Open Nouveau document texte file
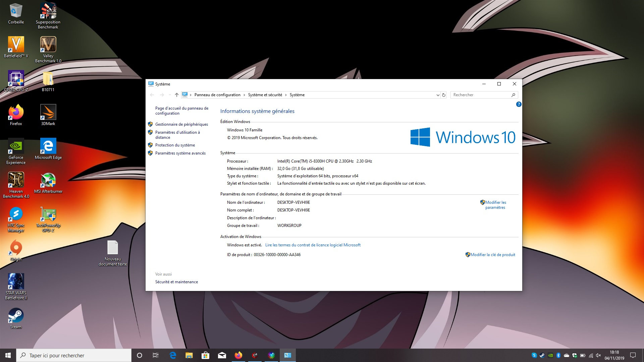Image resolution: width=644 pixels, height=362 pixels. click(x=112, y=248)
